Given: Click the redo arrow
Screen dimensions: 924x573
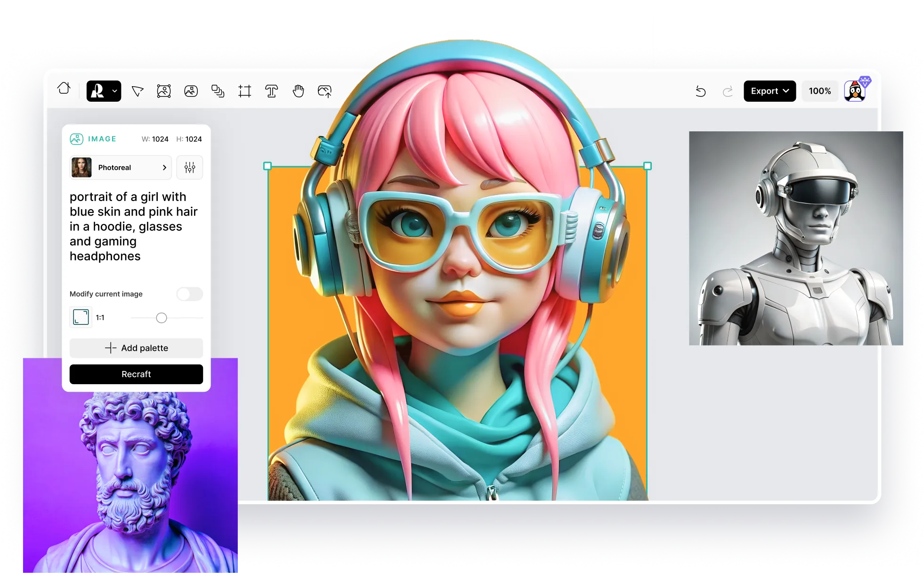Looking at the screenshot, I should pos(728,91).
